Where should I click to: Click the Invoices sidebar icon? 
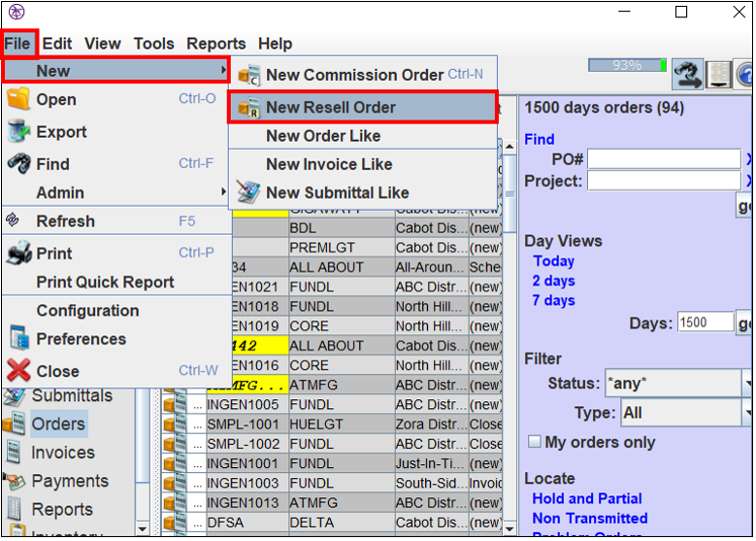pyautogui.click(x=14, y=453)
